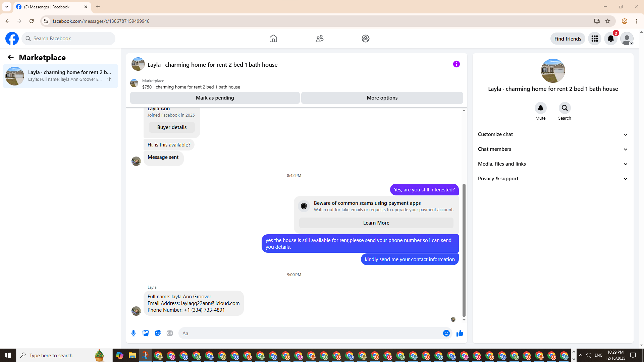This screenshot has height=362, width=644.
Task: Open the taskbar clock showing 10:29 PM
Action: (x=615, y=355)
